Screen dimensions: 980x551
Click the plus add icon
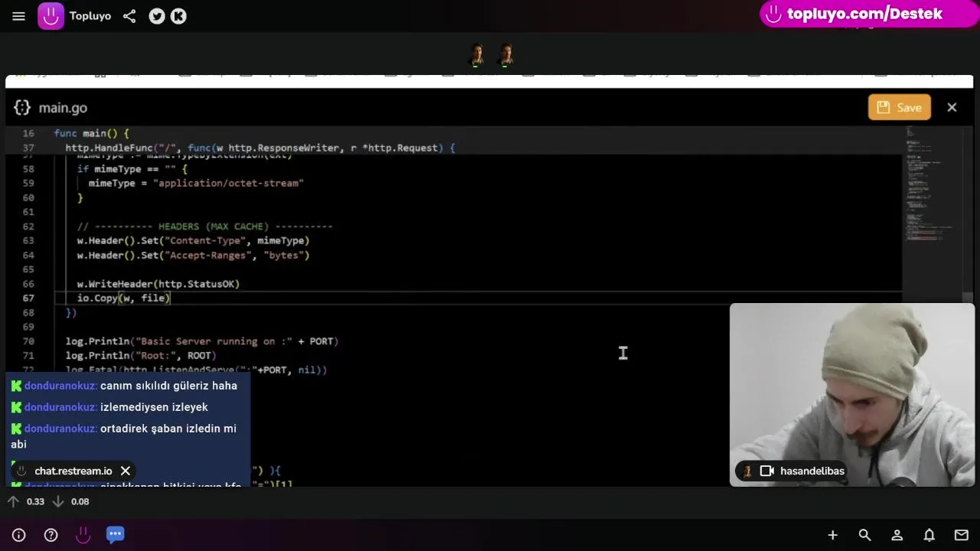[832, 535]
